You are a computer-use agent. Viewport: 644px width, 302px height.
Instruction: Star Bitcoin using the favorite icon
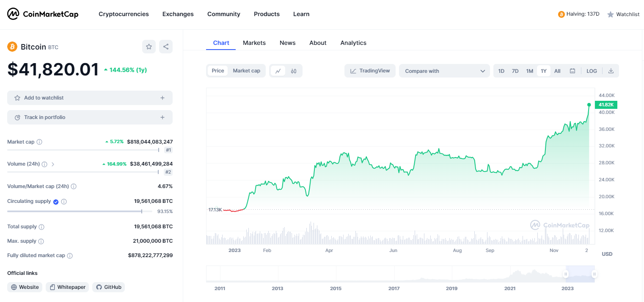click(x=149, y=47)
